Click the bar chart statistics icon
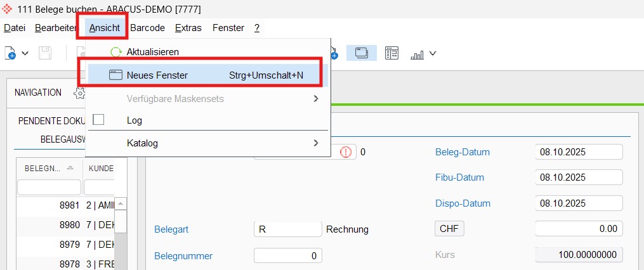This screenshot has width=644, height=270. [417, 55]
